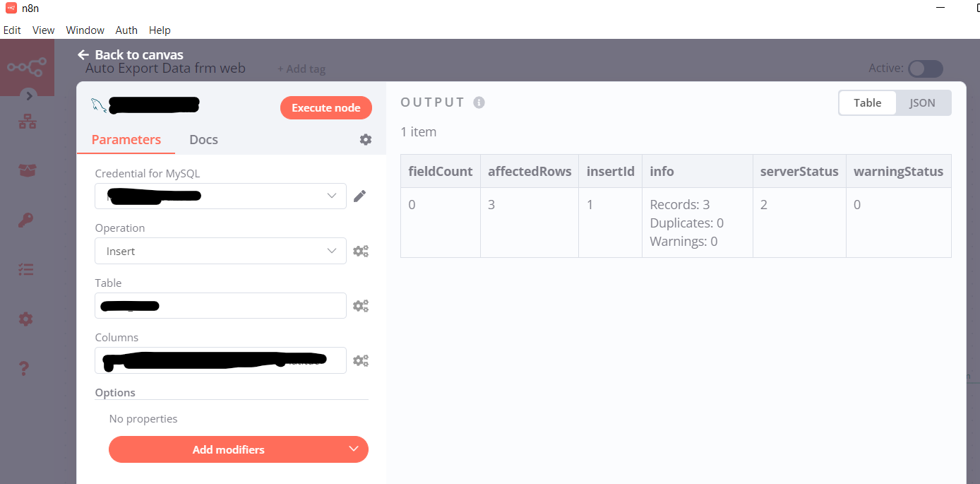This screenshot has height=484, width=980.
Task: Open the help question mark in sidebar
Action: point(24,368)
